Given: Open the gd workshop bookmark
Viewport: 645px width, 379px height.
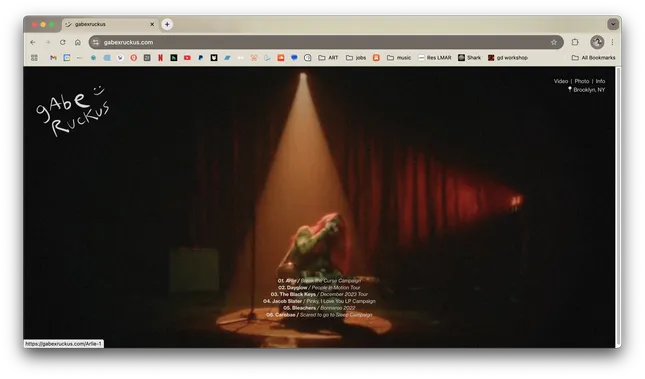Looking at the screenshot, I should click(x=508, y=58).
